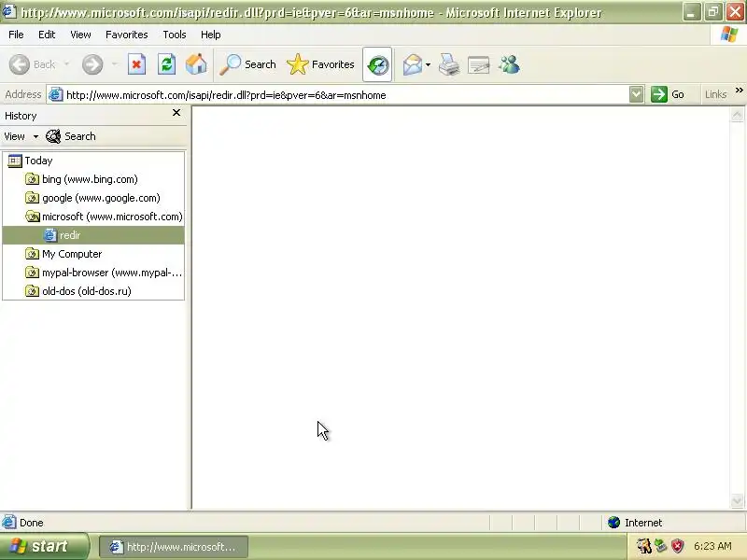The height and width of the screenshot is (560, 747).
Task: Click the taskbar clock 6:23 AM
Action: (x=712, y=546)
